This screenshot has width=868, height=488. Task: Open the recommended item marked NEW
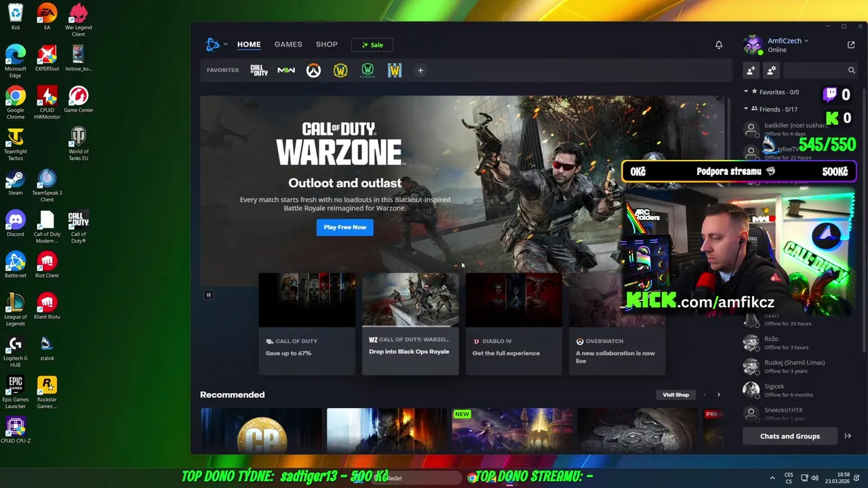click(x=512, y=430)
